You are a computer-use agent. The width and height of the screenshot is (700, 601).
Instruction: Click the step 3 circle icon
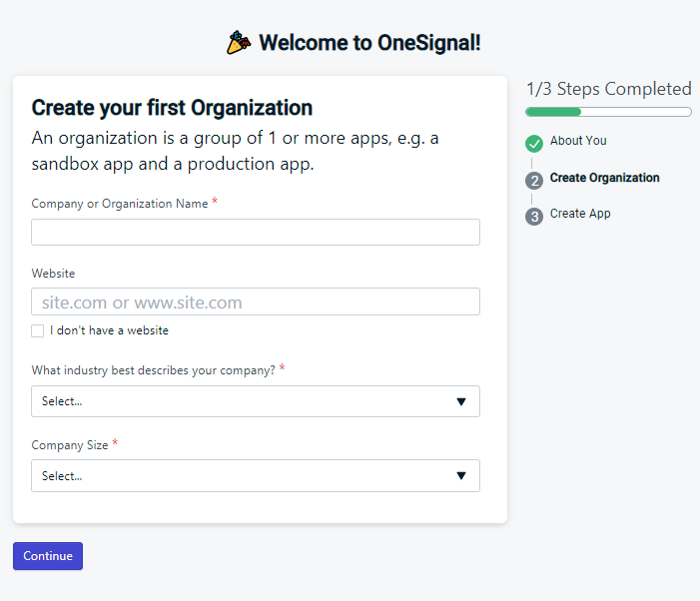(x=534, y=217)
